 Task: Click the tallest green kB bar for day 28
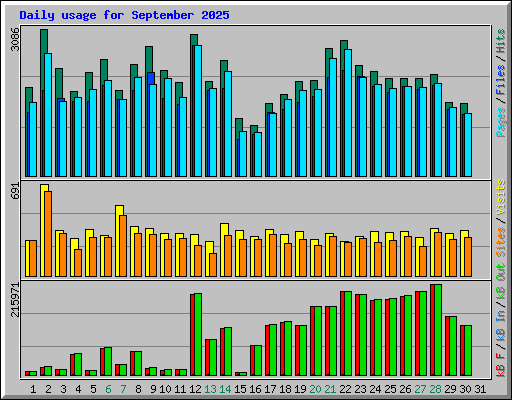point(438,330)
